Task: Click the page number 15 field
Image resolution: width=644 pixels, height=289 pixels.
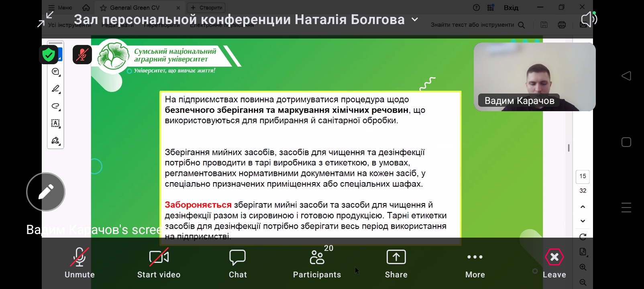Action: [x=583, y=176]
